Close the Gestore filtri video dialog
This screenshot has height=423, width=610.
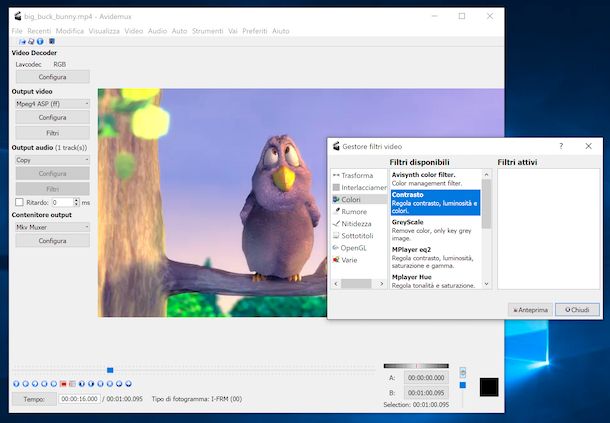tap(588, 146)
